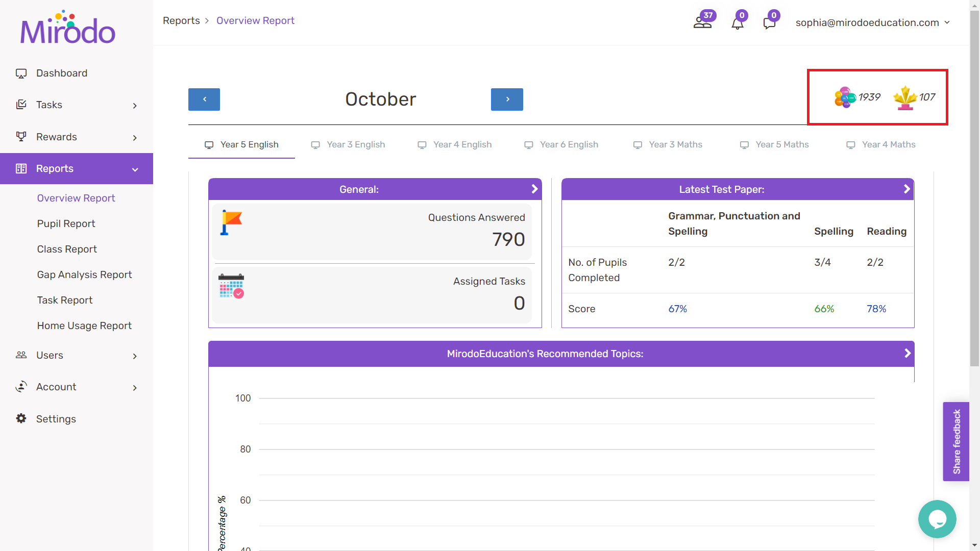Click the Rewards trophy icon

[21, 136]
